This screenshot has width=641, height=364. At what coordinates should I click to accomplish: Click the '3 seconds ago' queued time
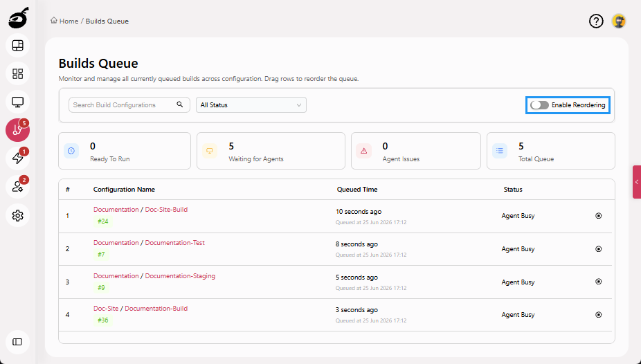pyautogui.click(x=356, y=310)
